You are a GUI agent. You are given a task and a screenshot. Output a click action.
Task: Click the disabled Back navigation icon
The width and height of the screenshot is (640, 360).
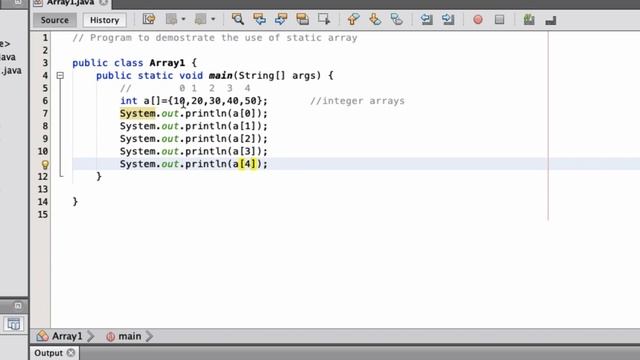[x=171, y=19]
